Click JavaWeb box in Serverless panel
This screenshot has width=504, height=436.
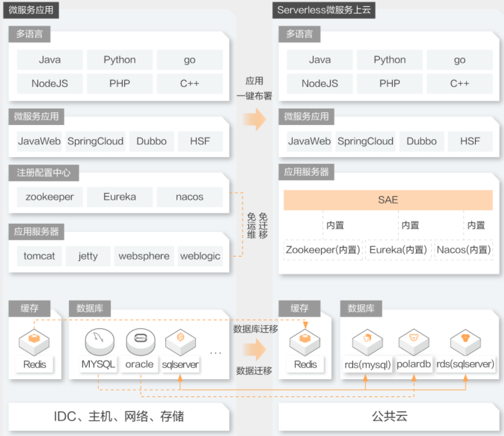309,141
